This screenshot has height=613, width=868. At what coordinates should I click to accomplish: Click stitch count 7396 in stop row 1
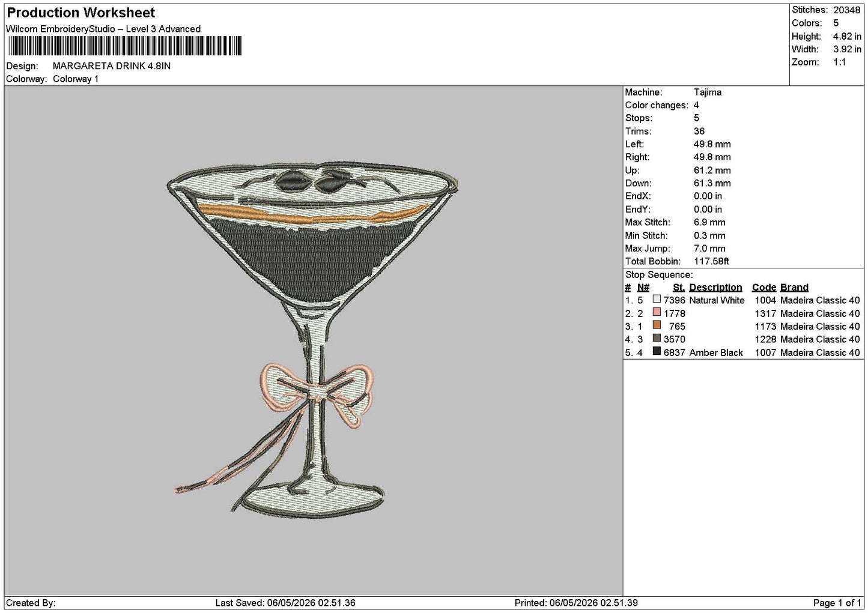tap(675, 301)
